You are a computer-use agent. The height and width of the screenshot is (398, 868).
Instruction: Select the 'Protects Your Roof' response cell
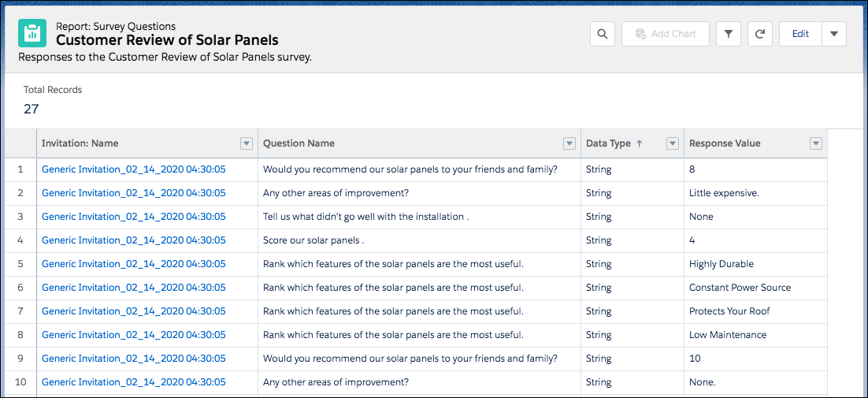[x=755, y=311]
